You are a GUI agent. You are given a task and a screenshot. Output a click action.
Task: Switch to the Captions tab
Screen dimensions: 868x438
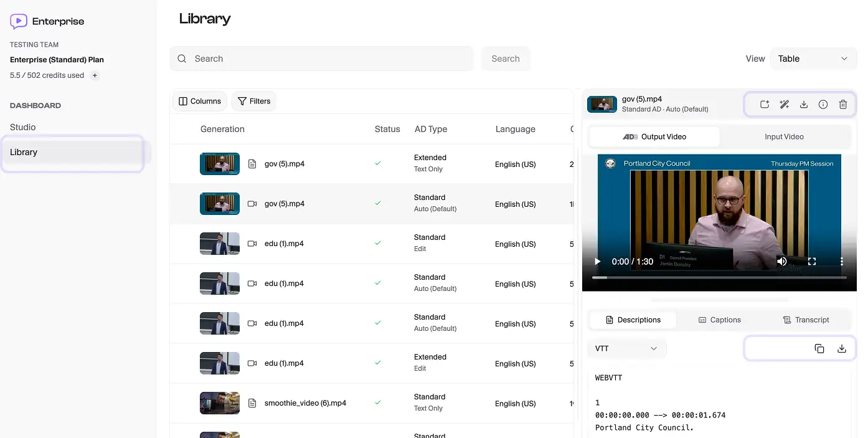[719, 319]
